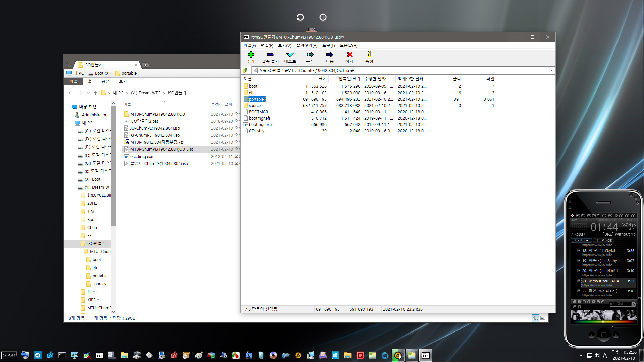This screenshot has height=362, width=644.
Task: Show hidden tray icons arrow
Action: [x=581, y=355]
